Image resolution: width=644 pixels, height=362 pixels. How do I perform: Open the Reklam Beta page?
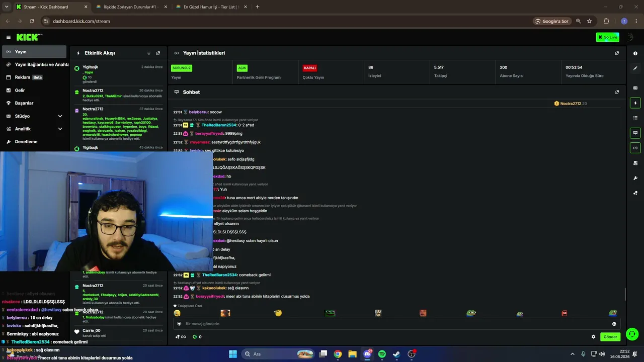pos(34,77)
